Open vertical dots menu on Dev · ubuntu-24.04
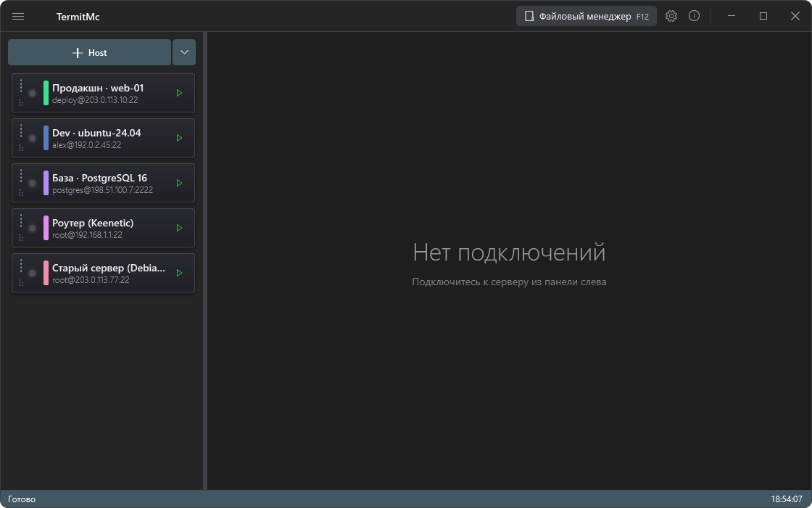The height and width of the screenshot is (508, 812). [x=21, y=131]
